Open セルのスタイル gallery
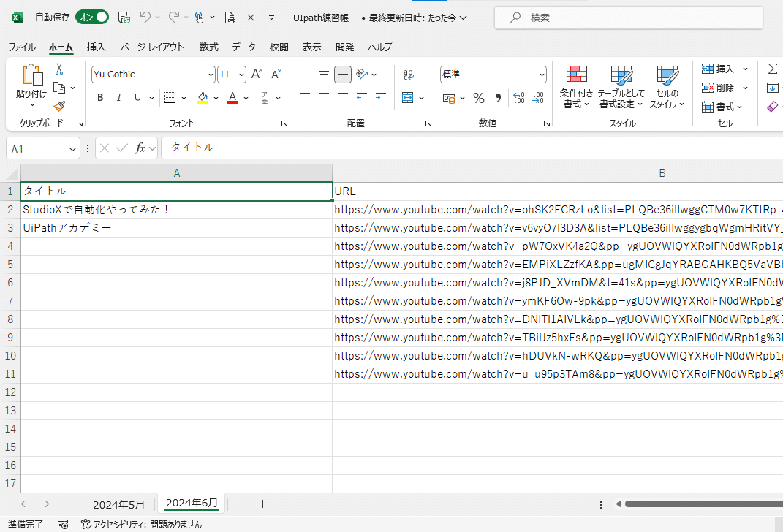 [x=667, y=87]
